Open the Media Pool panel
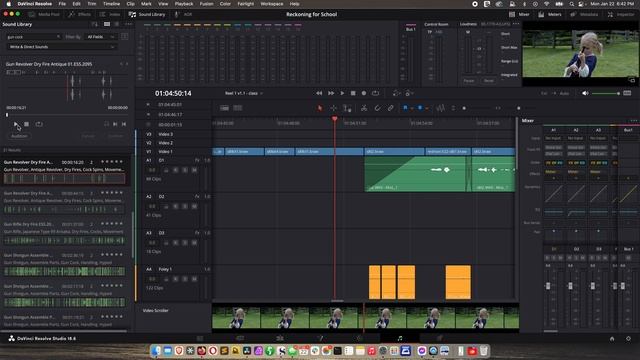This screenshot has height=360, width=640. tap(44, 14)
